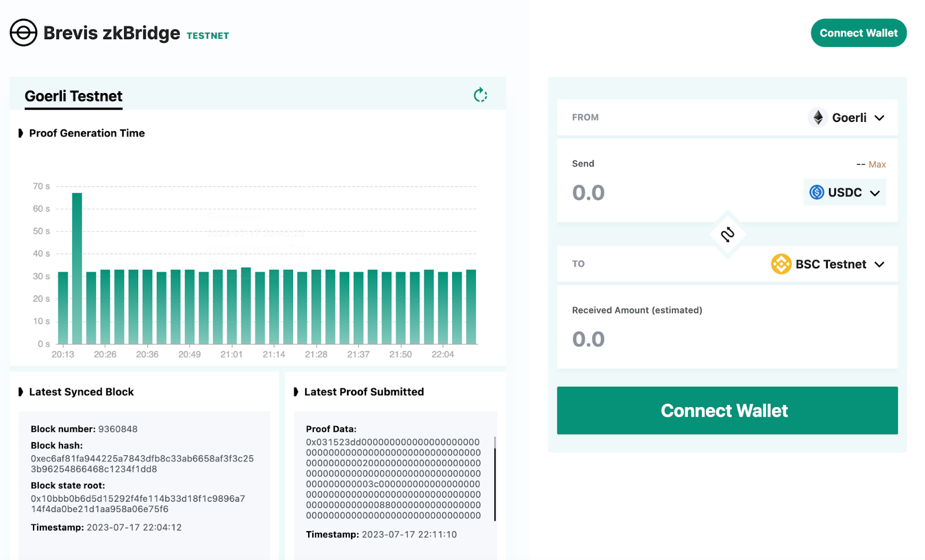Click the Latest Synced Block bullet marker

click(x=21, y=392)
